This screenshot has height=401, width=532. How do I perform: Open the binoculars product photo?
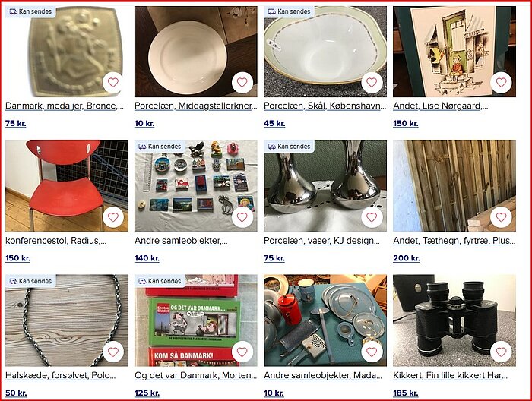click(454, 320)
